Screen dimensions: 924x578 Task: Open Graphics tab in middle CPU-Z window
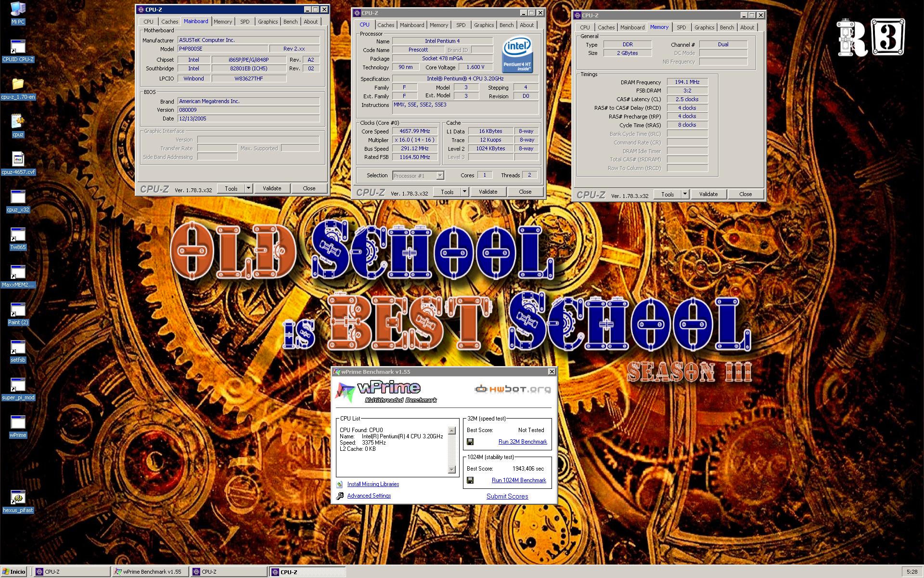coord(484,25)
